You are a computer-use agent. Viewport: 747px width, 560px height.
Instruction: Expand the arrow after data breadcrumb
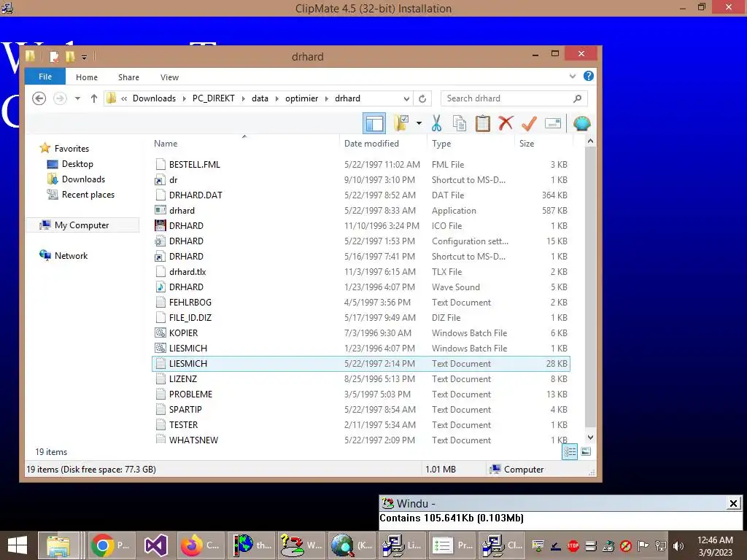pyautogui.click(x=276, y=98)
